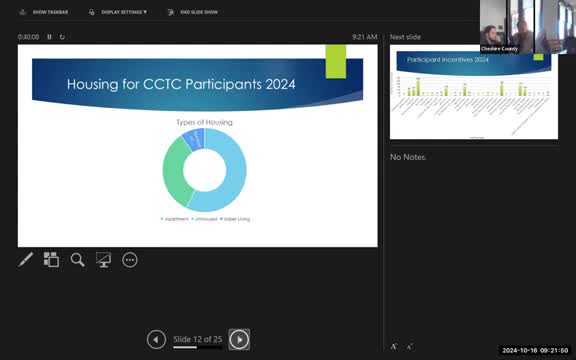
Task: Expand the Display Settings dropdown
Action: [118, 12]
